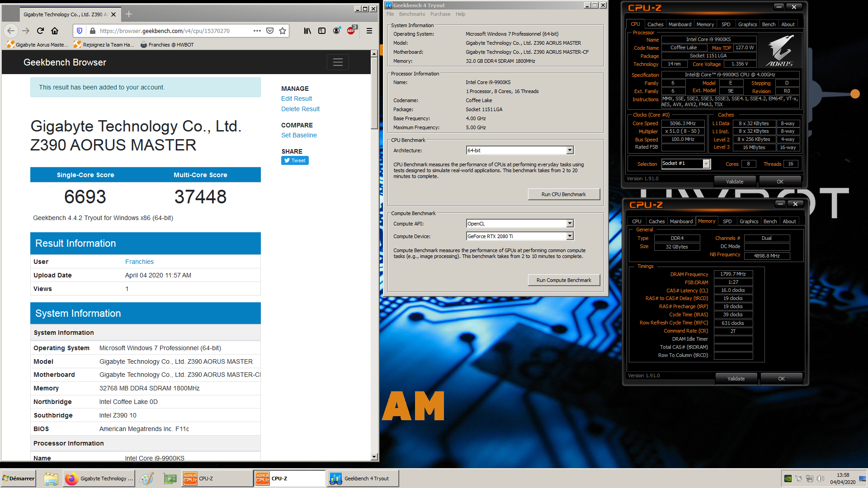Reload the Geekbench page
868x488 pixels.
pyautogui.click(x=40, y=31)
